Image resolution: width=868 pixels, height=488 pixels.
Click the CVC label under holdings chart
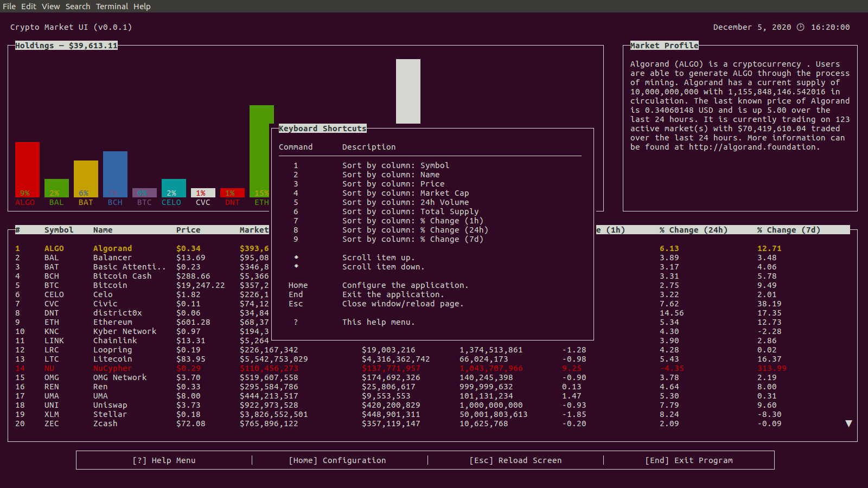pos(203,202)
